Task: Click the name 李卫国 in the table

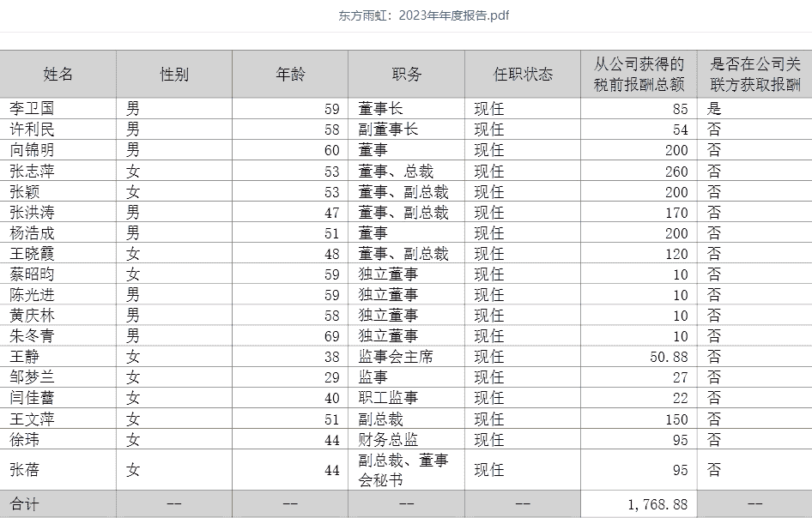Action: [x=32, y=109]
